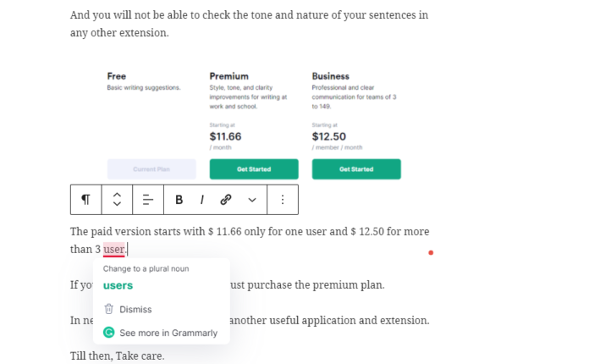Click the underlined word 'user'
This screenshot has height=364, width=589.
coord(113,250)
